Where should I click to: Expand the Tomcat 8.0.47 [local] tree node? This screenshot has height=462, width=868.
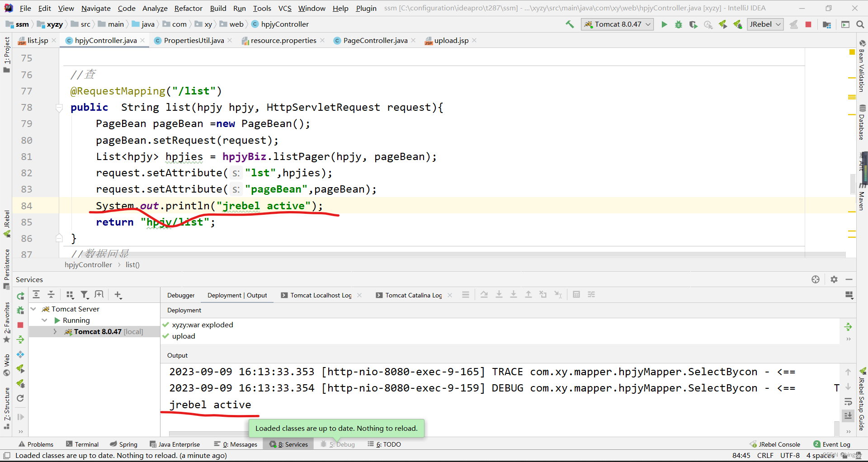point(55,332)
